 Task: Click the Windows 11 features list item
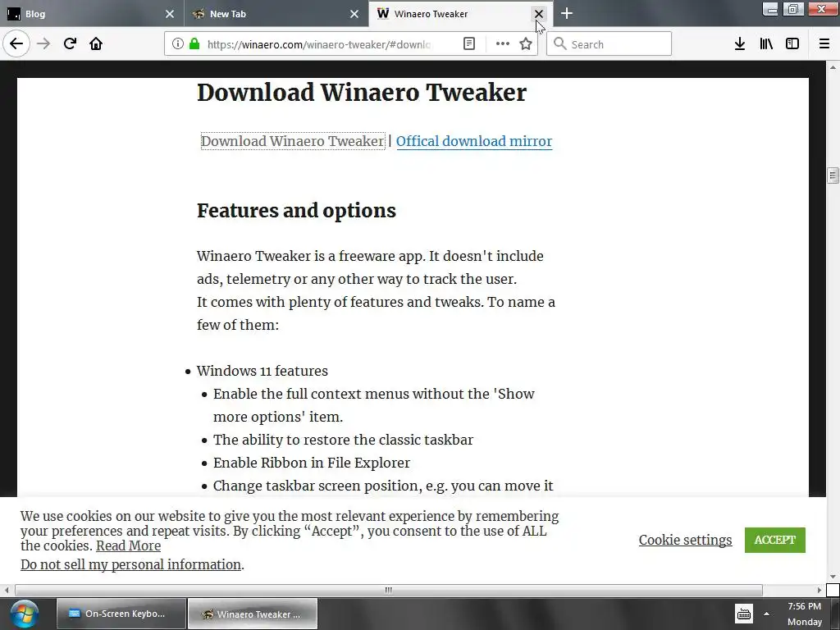262,371
